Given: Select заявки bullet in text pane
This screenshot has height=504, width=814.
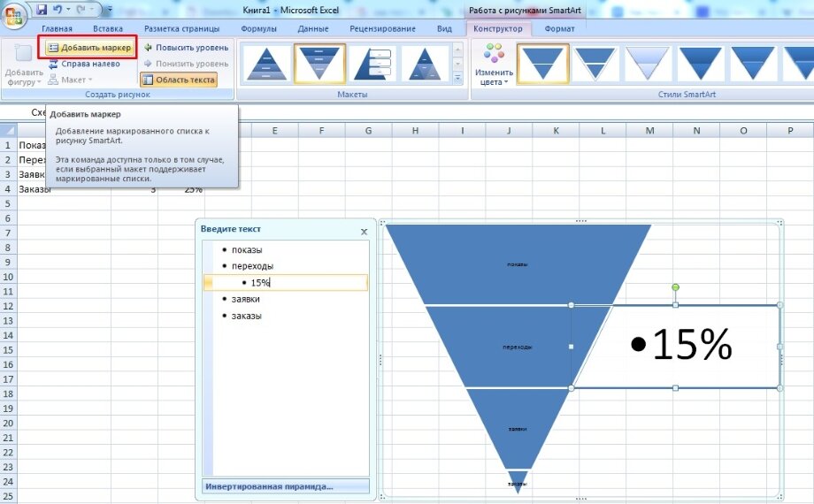Looking at the screenshot, I should tap(246, 299).
